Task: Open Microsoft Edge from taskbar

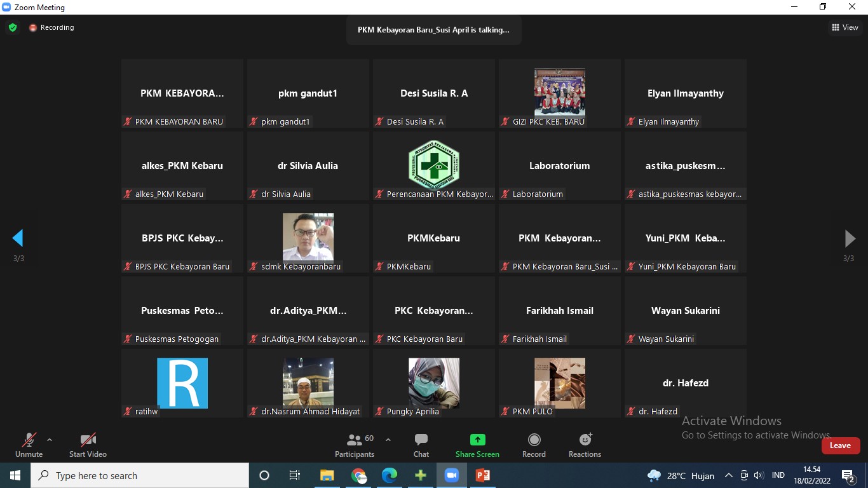Action: pyautogui.click(x=390, y=475)
